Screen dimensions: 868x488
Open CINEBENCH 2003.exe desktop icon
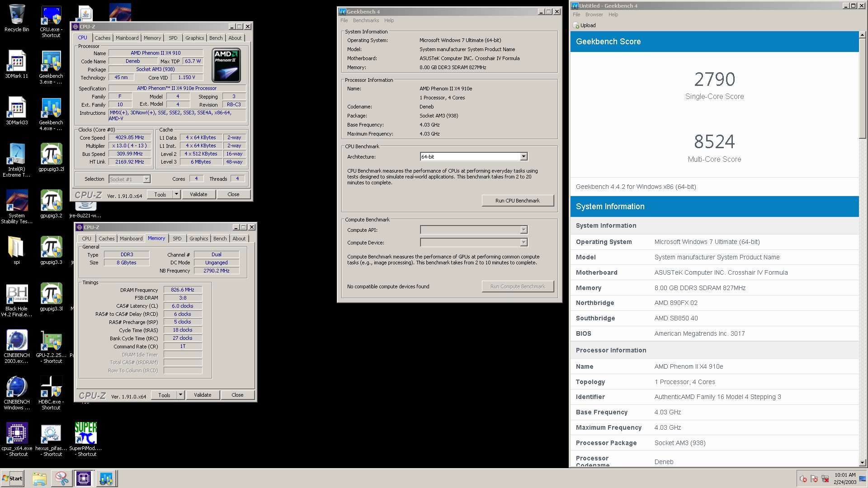tap(17, 346)
